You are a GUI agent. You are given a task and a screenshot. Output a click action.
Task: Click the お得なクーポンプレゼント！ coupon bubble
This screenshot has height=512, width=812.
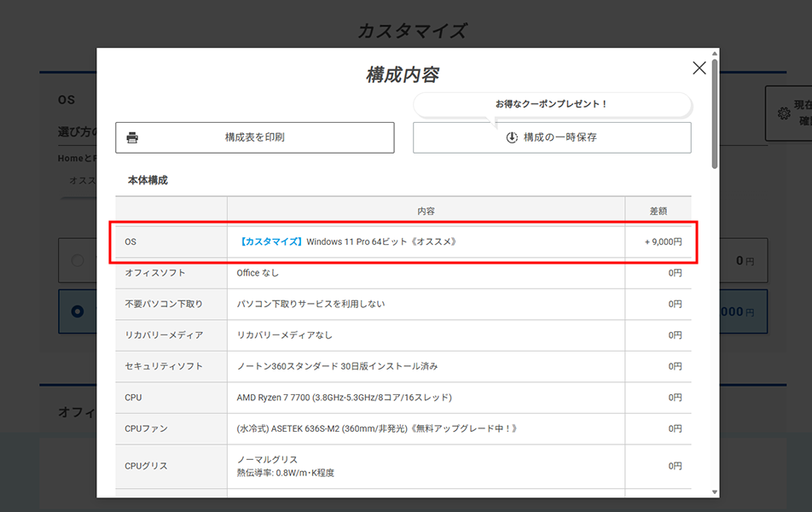[551, 104]
